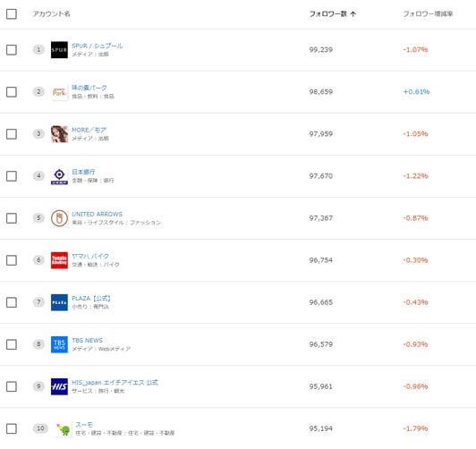Open the SPUR / シュプール account link
476x449 pixels.
98,46
